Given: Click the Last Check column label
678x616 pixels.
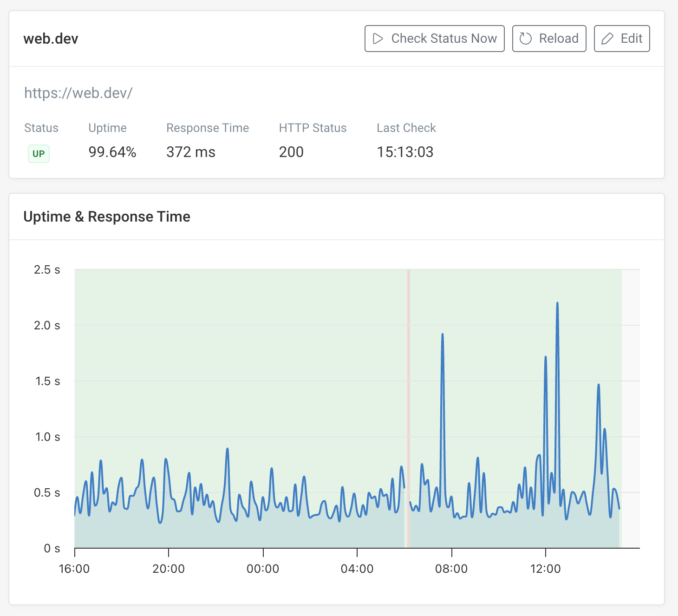Looking at the screenshot, I should pyautogui.click(x=406, y=128).
